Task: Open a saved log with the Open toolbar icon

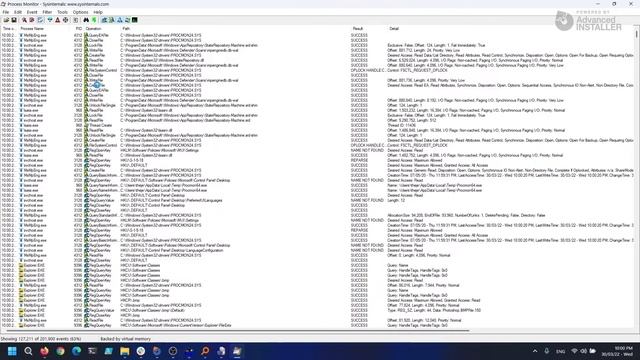Action: [x=6, y=20]
